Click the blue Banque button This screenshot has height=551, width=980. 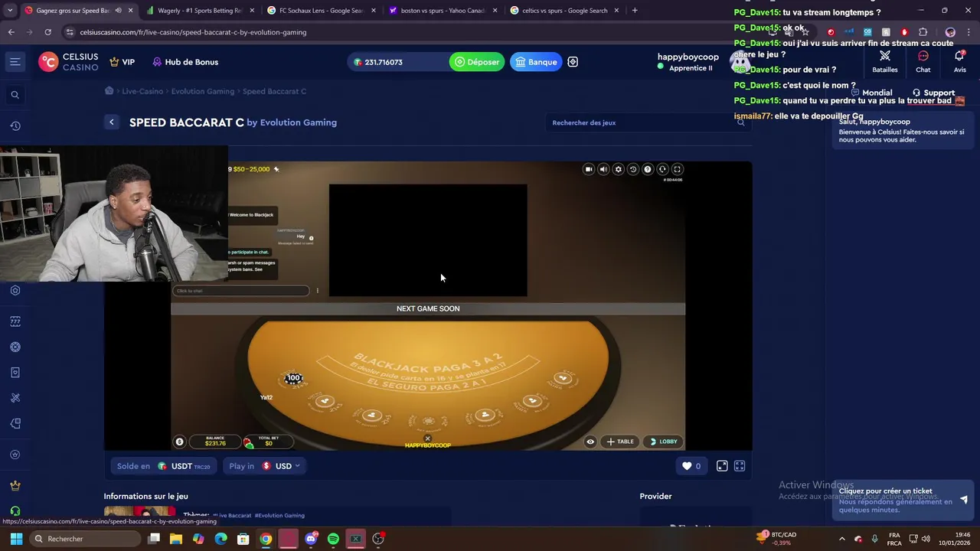click(535, 62)
